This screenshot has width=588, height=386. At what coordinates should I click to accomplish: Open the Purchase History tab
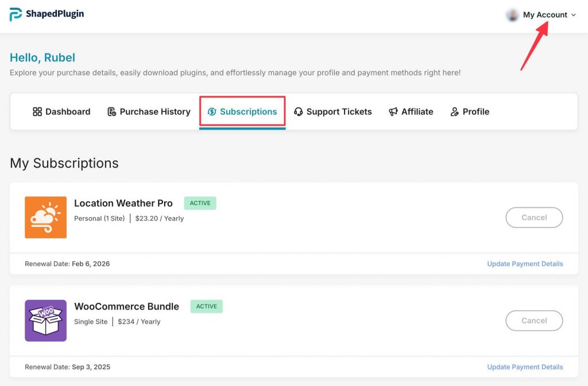coord(149,112)
